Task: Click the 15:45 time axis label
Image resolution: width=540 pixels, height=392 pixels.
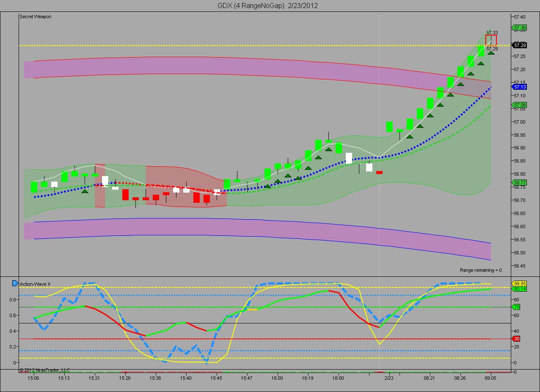Action: (x=216, y=378)
